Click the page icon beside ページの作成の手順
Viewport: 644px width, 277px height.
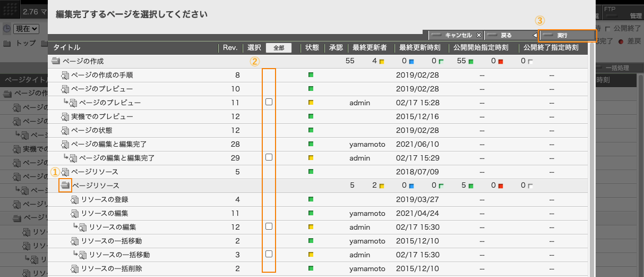(65, 75)
